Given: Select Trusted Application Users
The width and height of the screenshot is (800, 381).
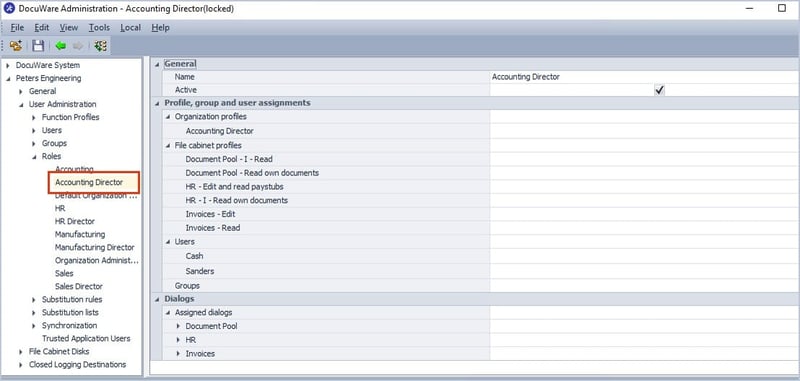Looking at the screenshot, I should pos(86,338).
